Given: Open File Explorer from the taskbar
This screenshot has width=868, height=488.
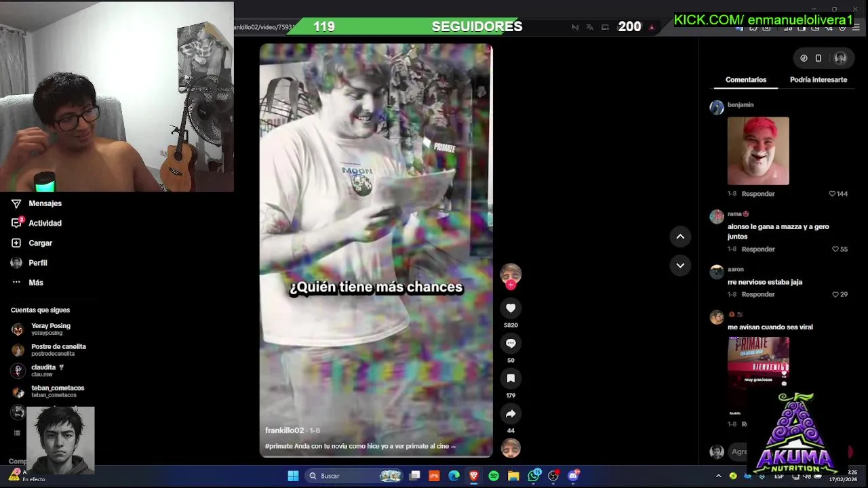Looking at the screenshot, I should [513, 476].
